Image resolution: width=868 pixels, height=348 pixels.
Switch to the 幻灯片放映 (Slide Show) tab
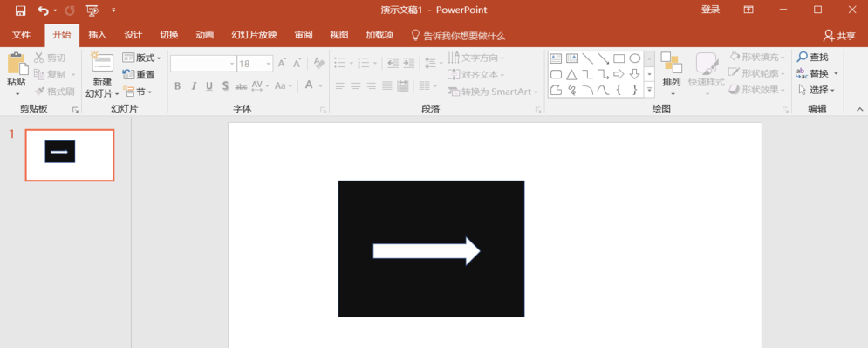pos(254,35)
